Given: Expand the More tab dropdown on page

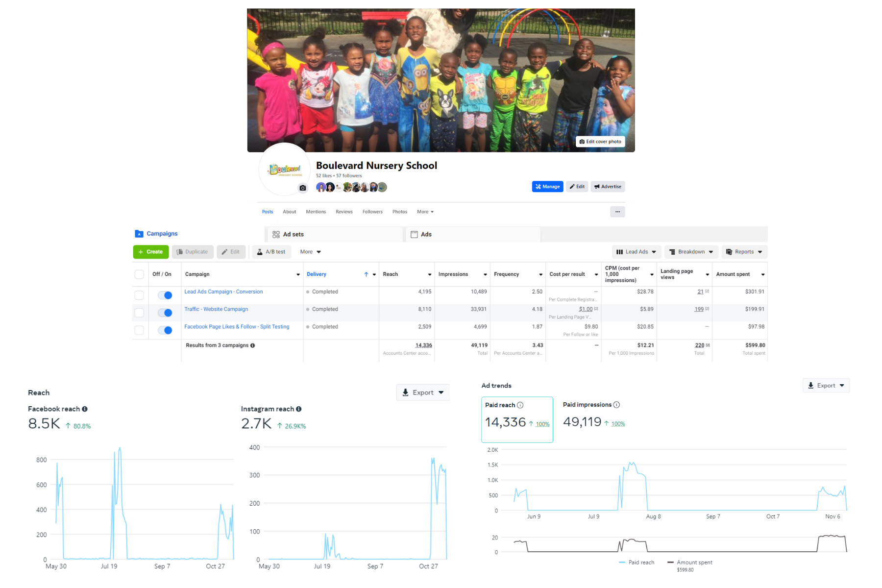Looking at the screenshot, I should 425,212.
